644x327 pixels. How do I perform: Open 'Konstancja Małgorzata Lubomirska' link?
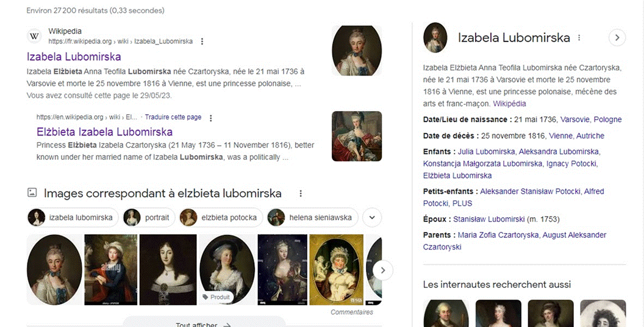coord(482,163)
